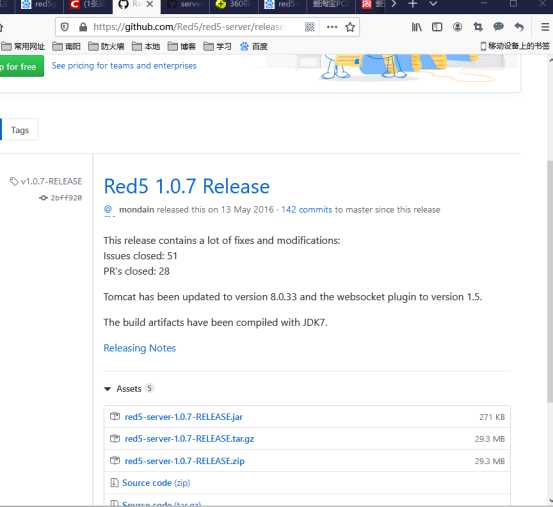Click the mondain avatar icon
Viewport: 553px width, 507px height.
(108, 209)
